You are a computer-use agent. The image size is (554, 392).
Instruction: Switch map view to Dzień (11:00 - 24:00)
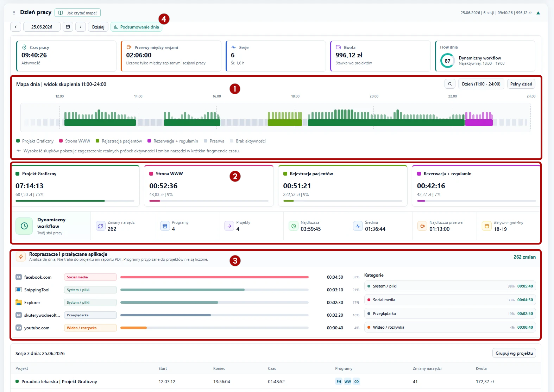(481, 84)
